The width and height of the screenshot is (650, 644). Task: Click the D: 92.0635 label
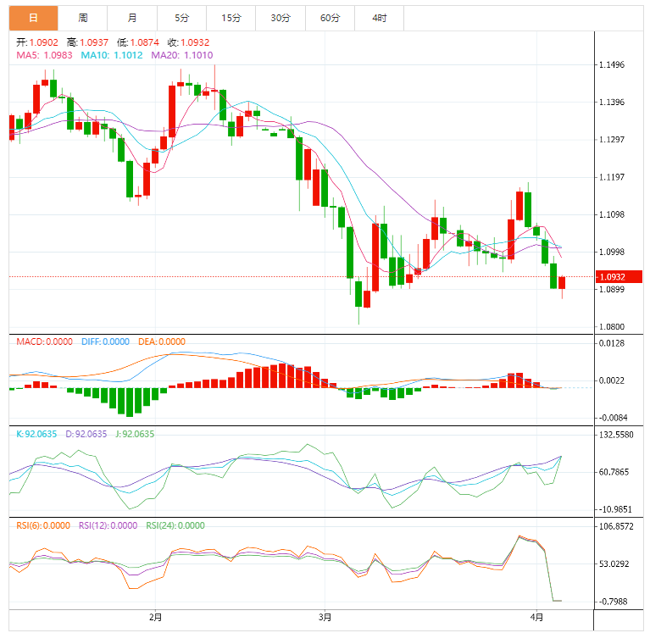coord(86,435)
